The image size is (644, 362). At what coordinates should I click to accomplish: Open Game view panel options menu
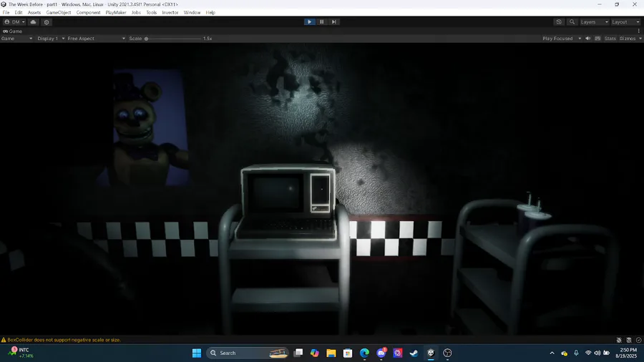[x=639, y=31]
